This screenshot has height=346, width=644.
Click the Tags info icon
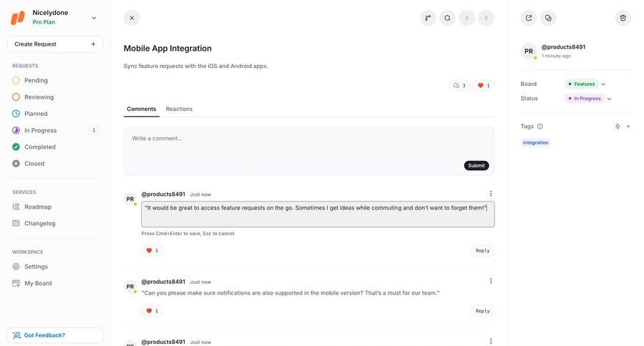[540, 127]
